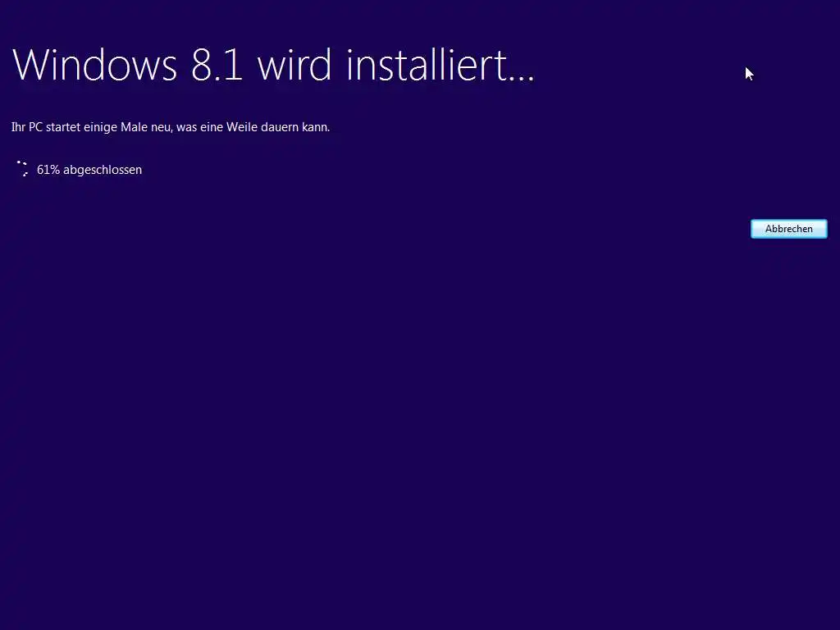
Task: Cancel the installation with the Abbrechen button
Action: tap(788, 229)
